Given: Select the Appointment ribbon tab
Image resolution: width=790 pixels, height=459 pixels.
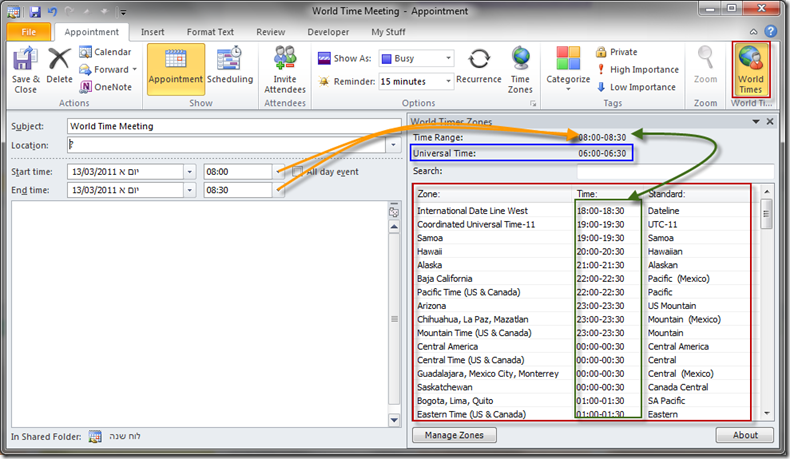Looking at the screenshot, I should (92, 32).
